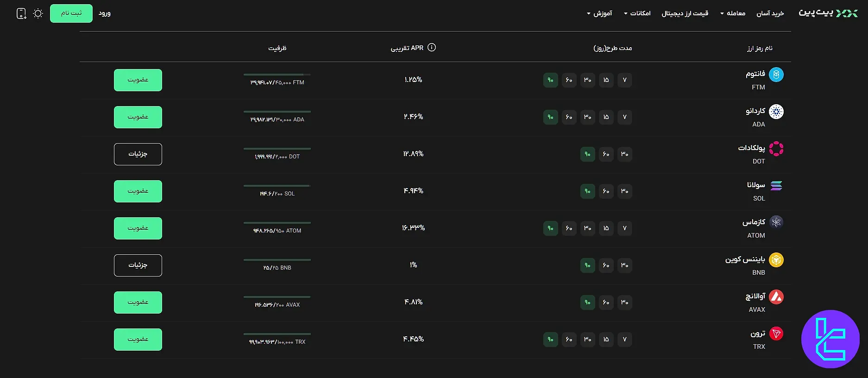Expand the امکانات dropdown menu
This screenshot has height=378, width=868.
(x=637, y=13)
